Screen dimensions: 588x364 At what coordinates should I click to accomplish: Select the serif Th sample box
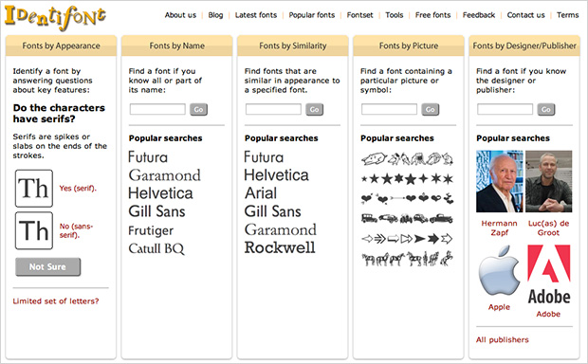(34, 189)
